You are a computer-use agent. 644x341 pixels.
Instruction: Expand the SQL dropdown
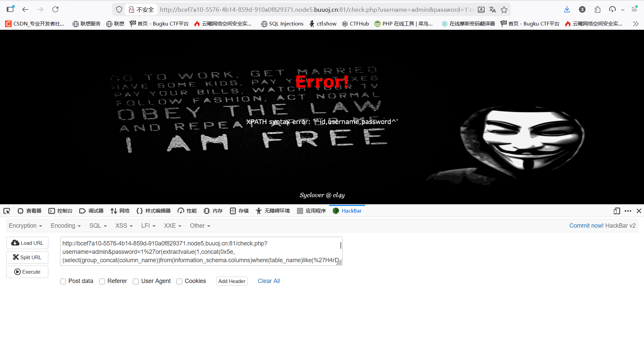click(98, 226)
